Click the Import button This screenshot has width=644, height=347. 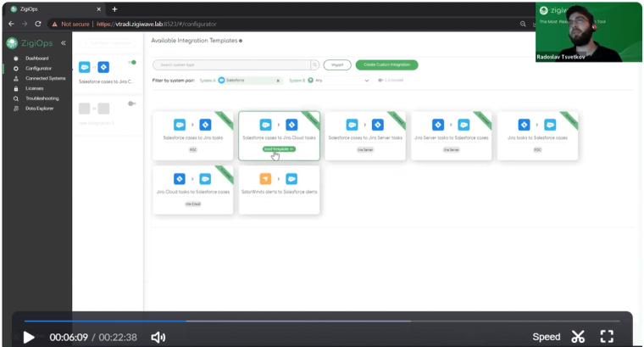tap(337, 65)
